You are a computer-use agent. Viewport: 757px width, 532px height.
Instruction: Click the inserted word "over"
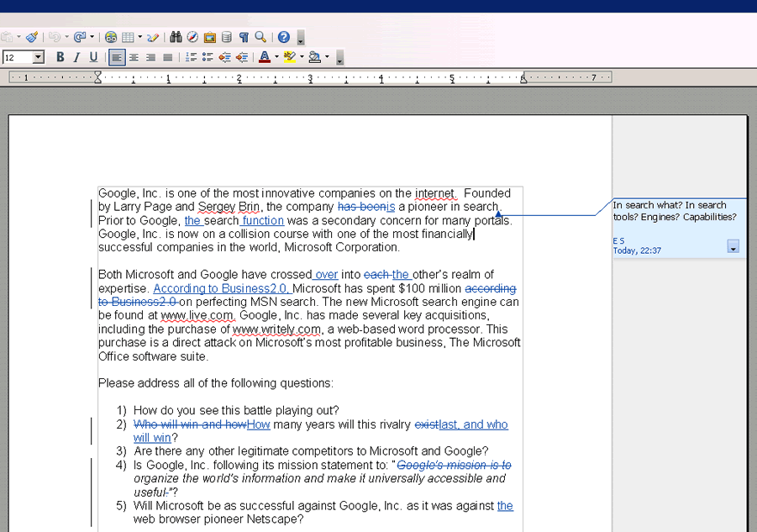(x=326, y=275)
